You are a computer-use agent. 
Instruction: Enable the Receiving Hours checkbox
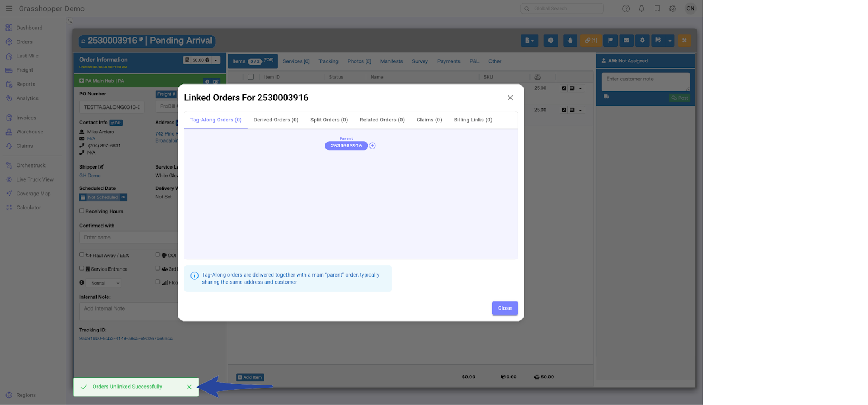82,211
